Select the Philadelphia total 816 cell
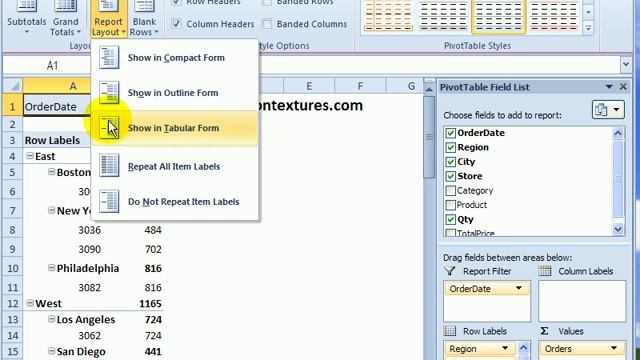This screenshot has width=640, height=360. (x=144, y=268)
